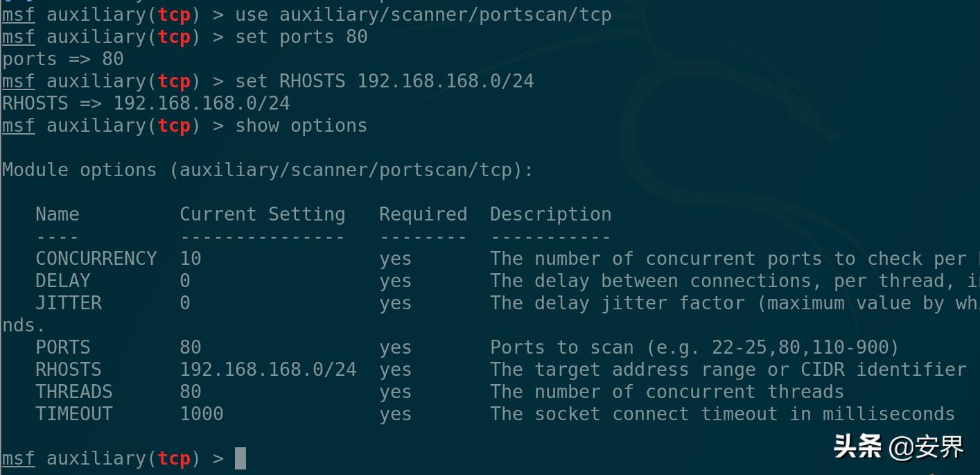
Task: Click the "Current Setting" column header
Action: (262, 214)
